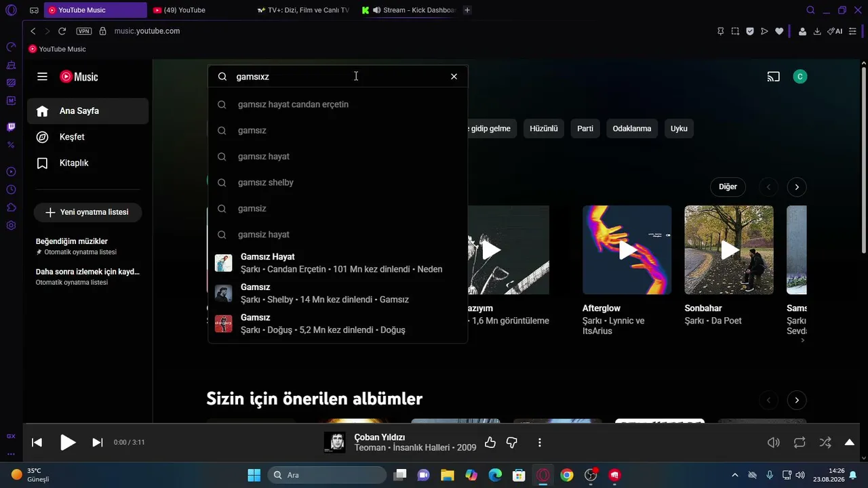Screen dimensions: 868x488
Task: Pick the "gamsiz hayat" suggestion with dotted i
Action: point(338,235)
